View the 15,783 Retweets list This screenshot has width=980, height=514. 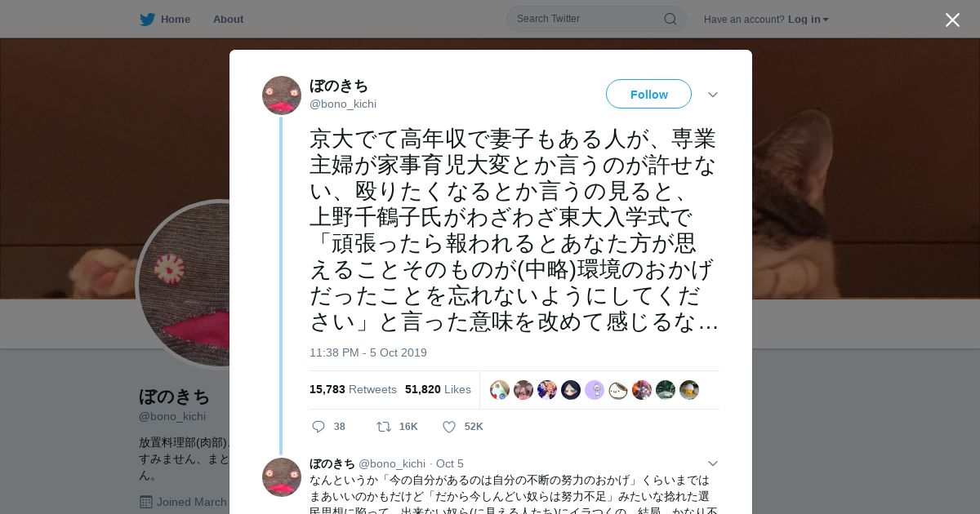[x=353, y=389]
